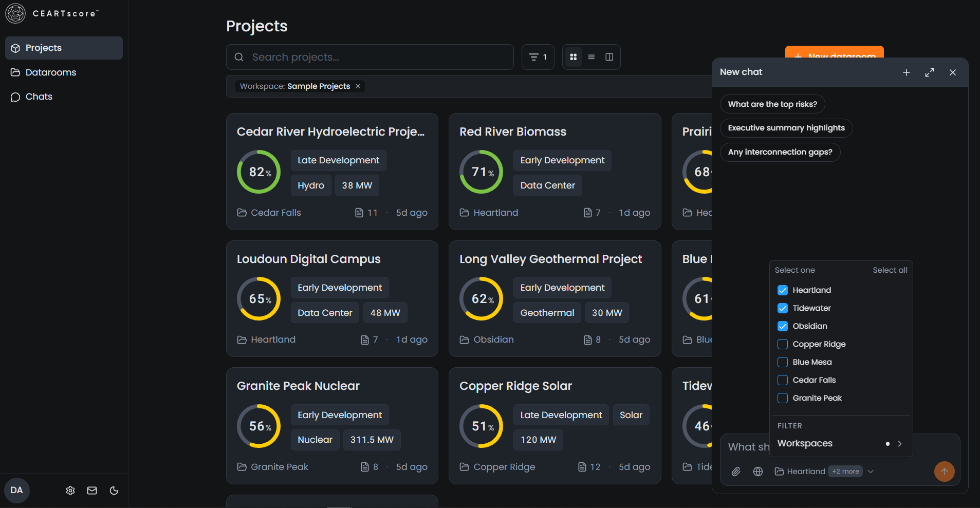Choose "Any interconnection gaps?" suggestion
The width and height of the screenshot is (980, 508).
click(780, 152)
